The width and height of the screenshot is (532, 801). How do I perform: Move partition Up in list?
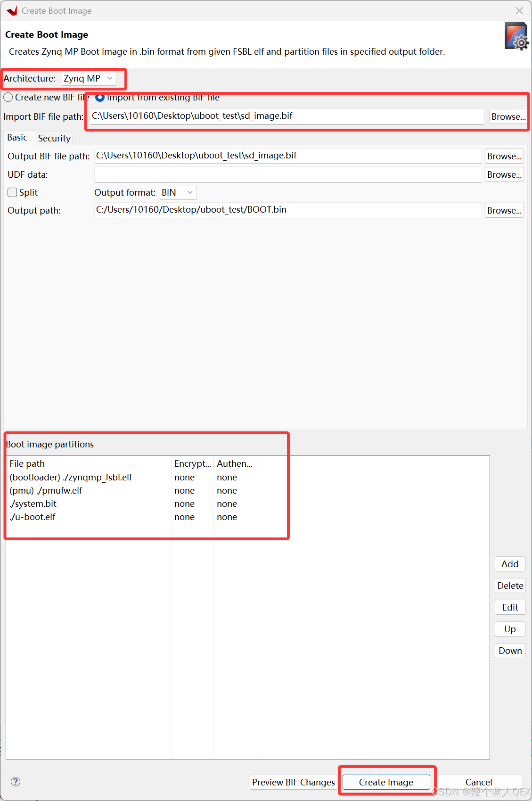(x=510, y=629)
